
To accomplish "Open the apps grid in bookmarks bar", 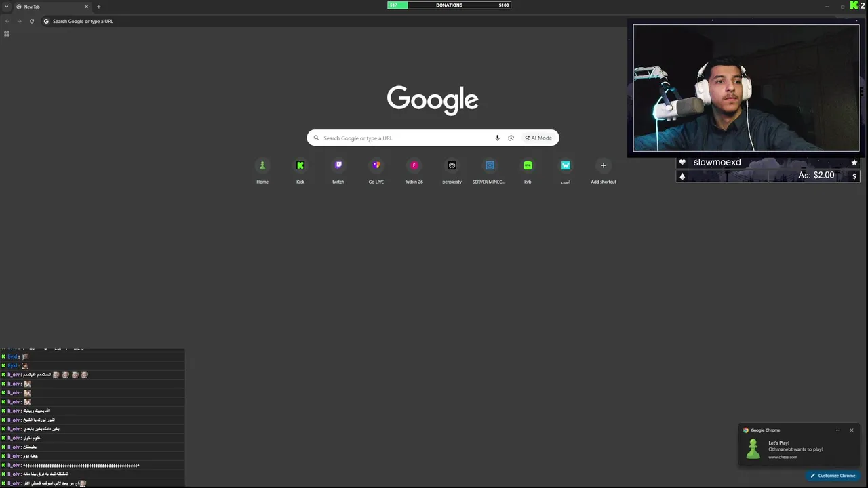I will [x=7, y=34].
